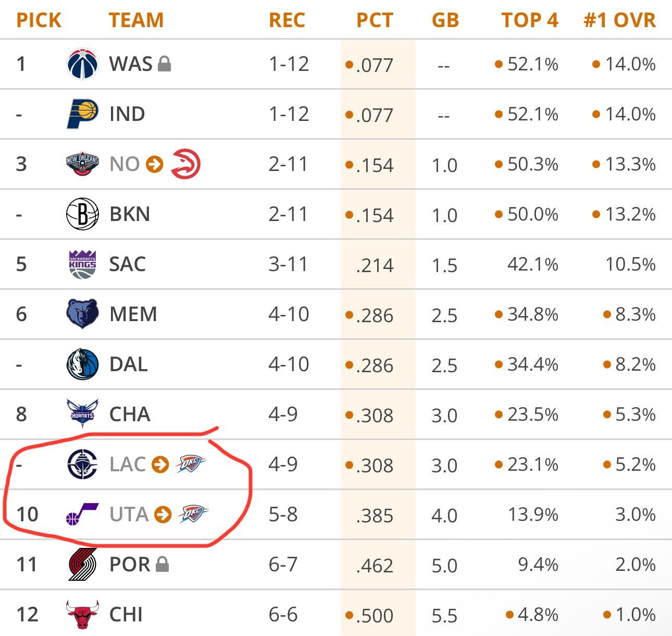Click the orange arrow next to UTA

pos(163,515)
